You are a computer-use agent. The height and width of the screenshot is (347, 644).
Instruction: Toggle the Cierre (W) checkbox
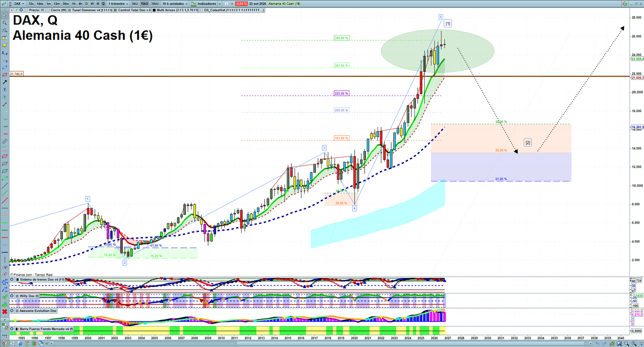(x=48, y=10)
